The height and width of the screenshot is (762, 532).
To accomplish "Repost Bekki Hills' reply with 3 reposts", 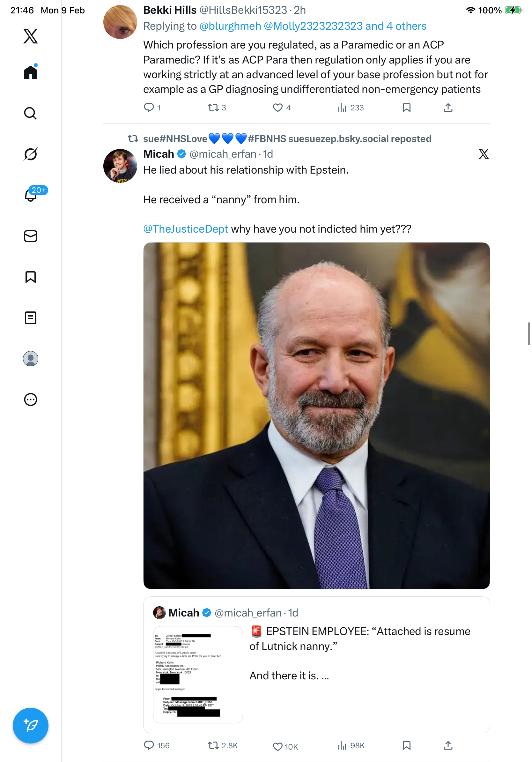I will point(213,108).
